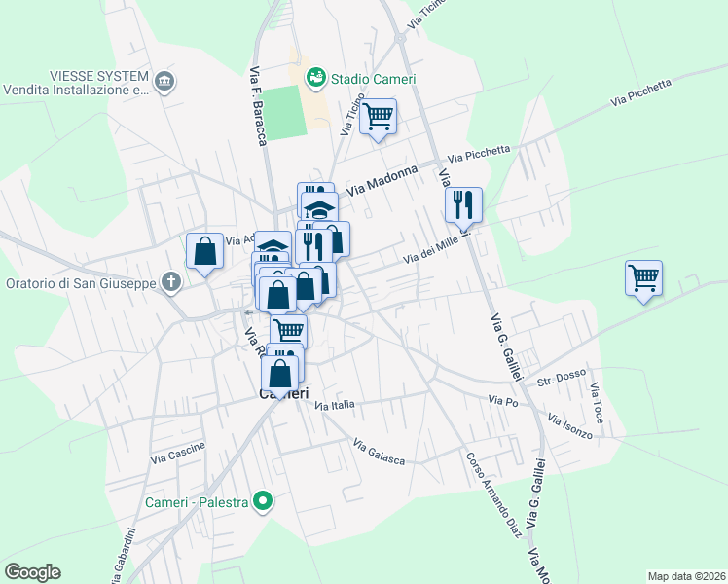Screen dimensions: 728x584
Task: Click the shopping cart marker in town centre
Action: (288, 330)
